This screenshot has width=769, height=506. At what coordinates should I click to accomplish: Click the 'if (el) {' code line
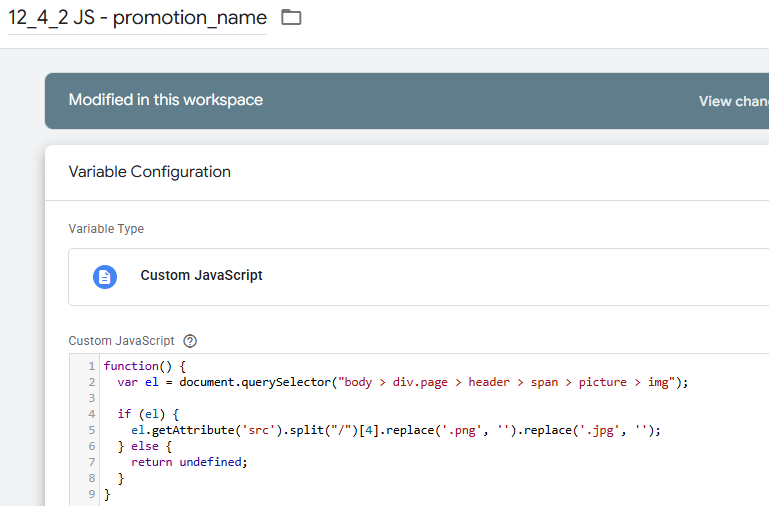tap(146, 414)
